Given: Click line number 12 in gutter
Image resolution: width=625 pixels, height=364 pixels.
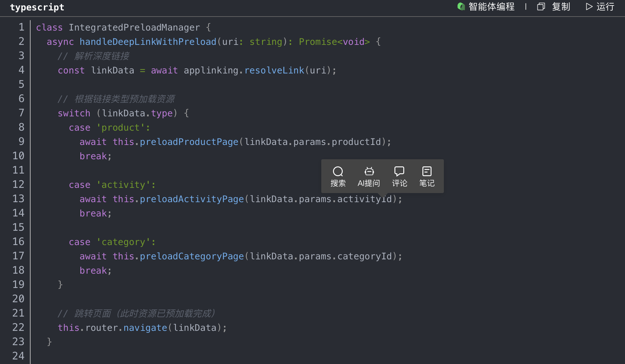Looking at the screenshot, I should point(19,185).
